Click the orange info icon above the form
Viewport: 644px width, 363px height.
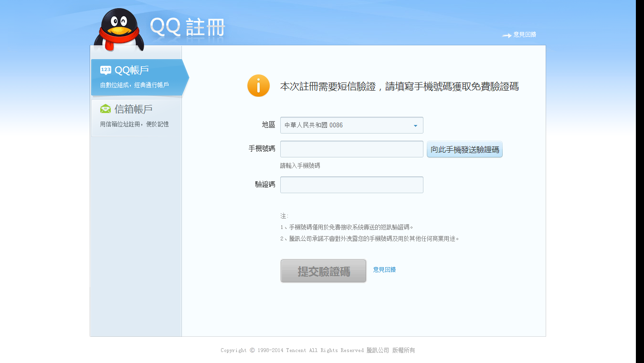point(258,86)
